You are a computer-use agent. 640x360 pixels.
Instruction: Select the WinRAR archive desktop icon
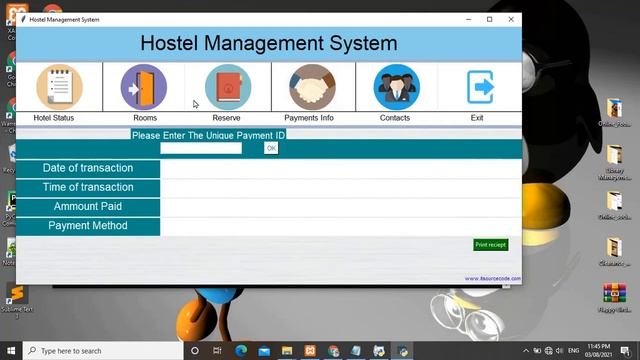pos(615,298)
